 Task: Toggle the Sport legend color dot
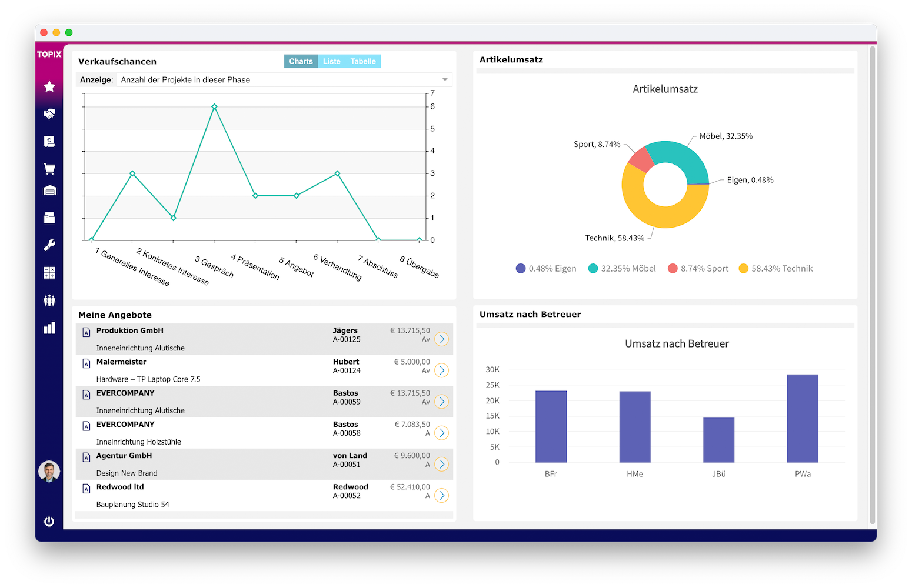(673, 269)
